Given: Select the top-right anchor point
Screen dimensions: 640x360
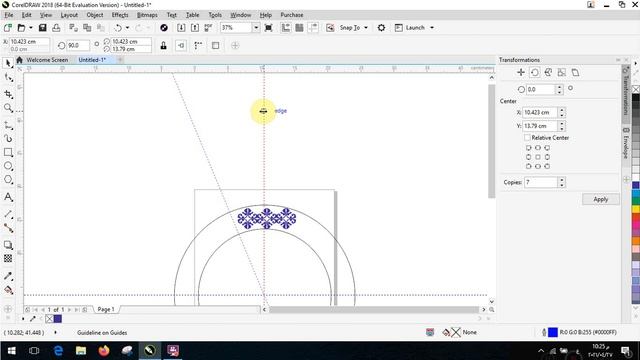Looking at the screenshot, I should [547, 148].
